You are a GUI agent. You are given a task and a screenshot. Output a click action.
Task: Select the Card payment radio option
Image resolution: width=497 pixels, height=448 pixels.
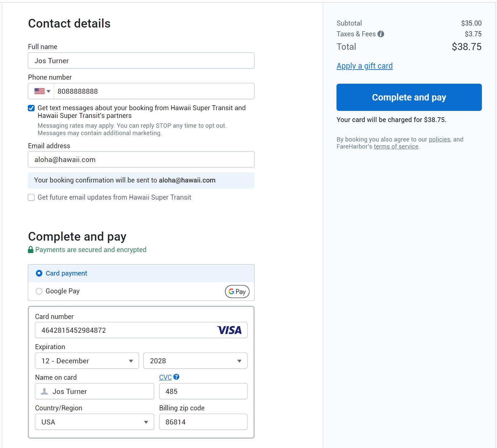(x=39, y=273)
